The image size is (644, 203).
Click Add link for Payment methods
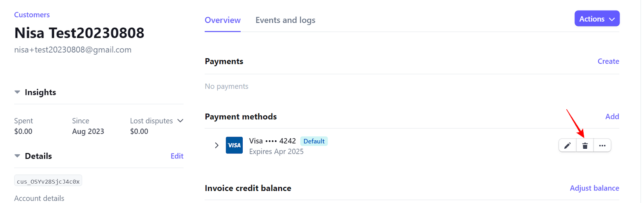click(612, 117)
